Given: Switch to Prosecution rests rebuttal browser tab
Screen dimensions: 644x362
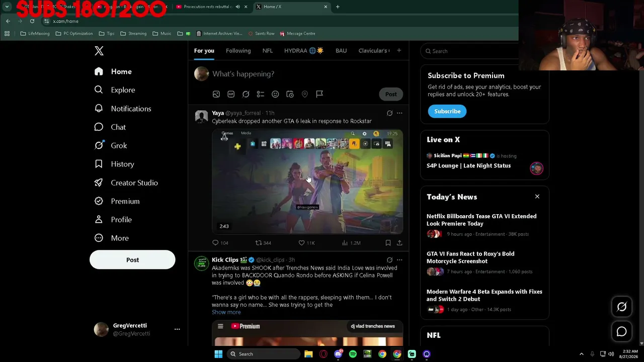Looking at the screenshot, I should click(x=208, y=7).
